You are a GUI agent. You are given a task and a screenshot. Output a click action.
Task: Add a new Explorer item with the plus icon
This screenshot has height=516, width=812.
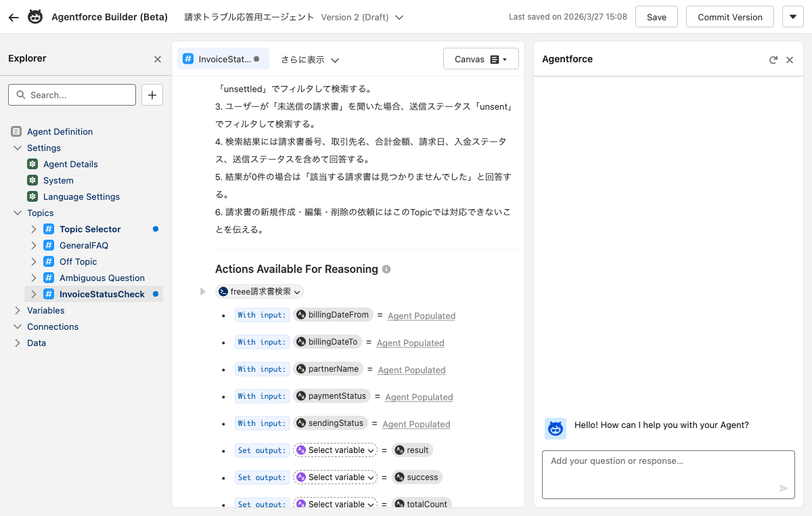(x=152, y=95)
